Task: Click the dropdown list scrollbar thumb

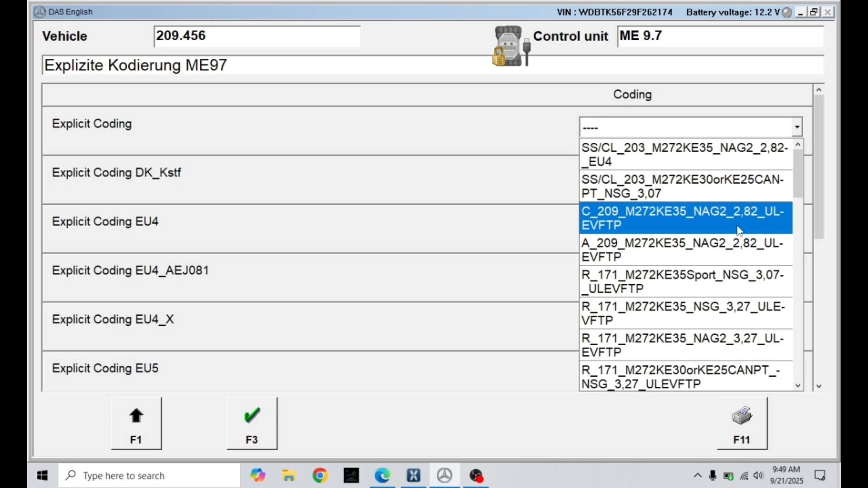Action: (798, 174)
